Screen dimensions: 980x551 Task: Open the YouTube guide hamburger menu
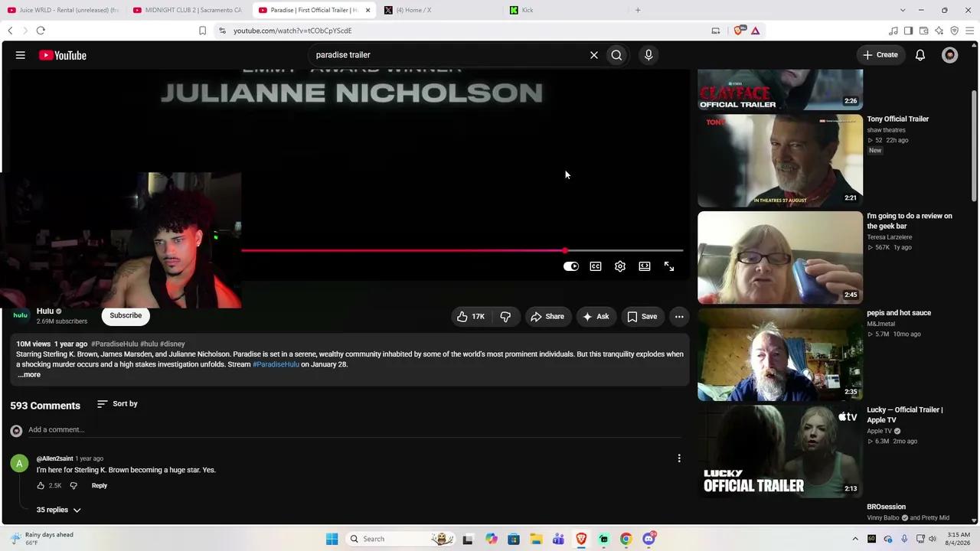[x=21, y=55]
